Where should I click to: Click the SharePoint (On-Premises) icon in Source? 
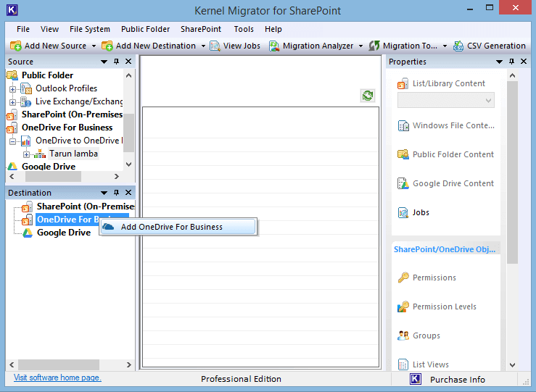(x=12, y=114)
